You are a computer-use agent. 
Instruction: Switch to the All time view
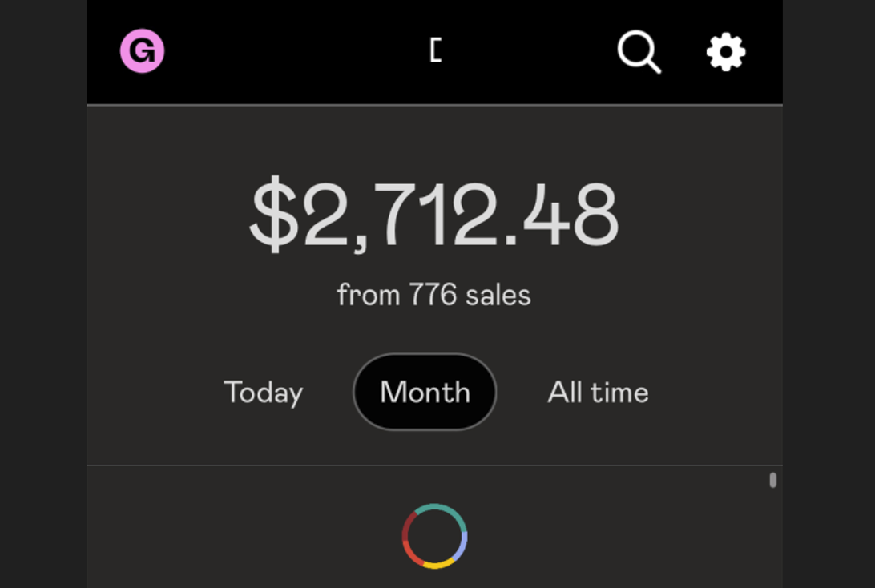(599, 392)
